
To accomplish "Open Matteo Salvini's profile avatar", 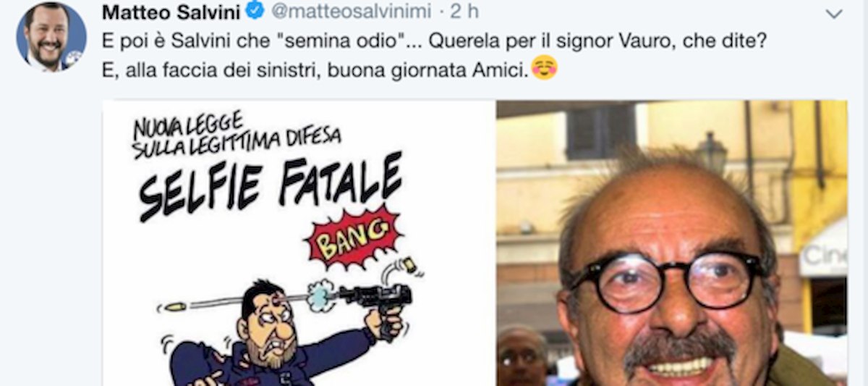I will [51, 37].
